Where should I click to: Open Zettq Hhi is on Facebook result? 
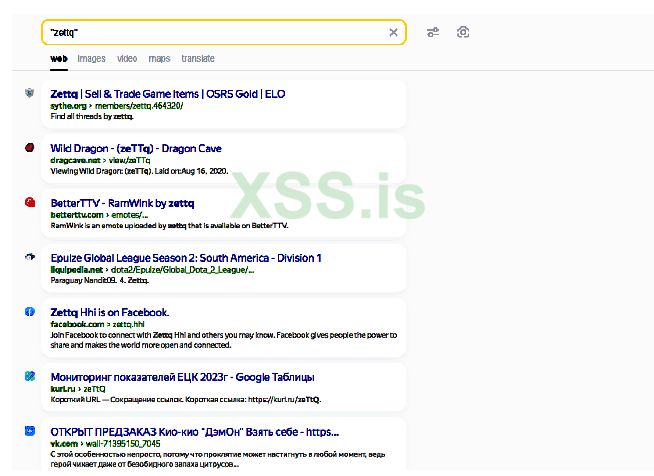[x=110, y=312]
